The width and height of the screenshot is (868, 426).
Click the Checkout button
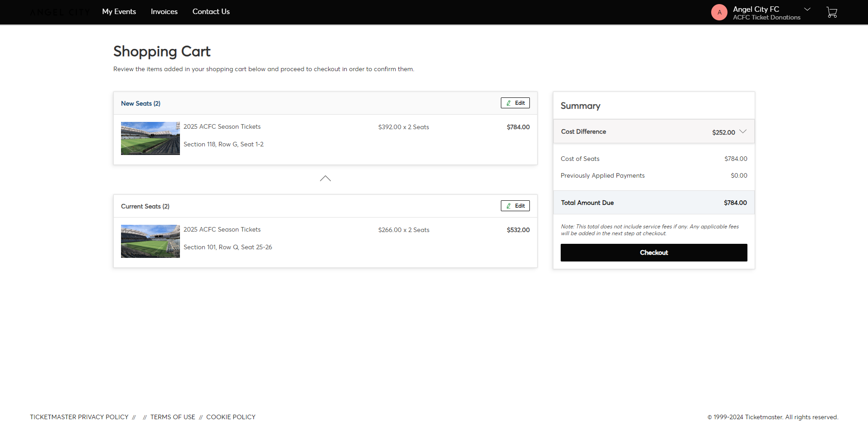[654, 252]
